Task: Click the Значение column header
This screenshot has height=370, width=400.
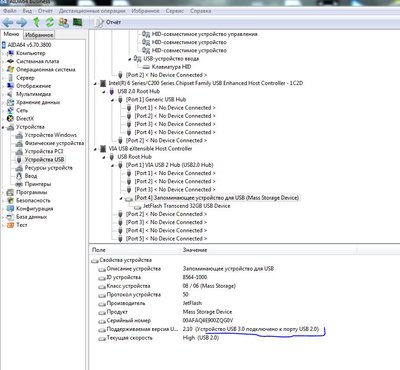Action: 195,250
